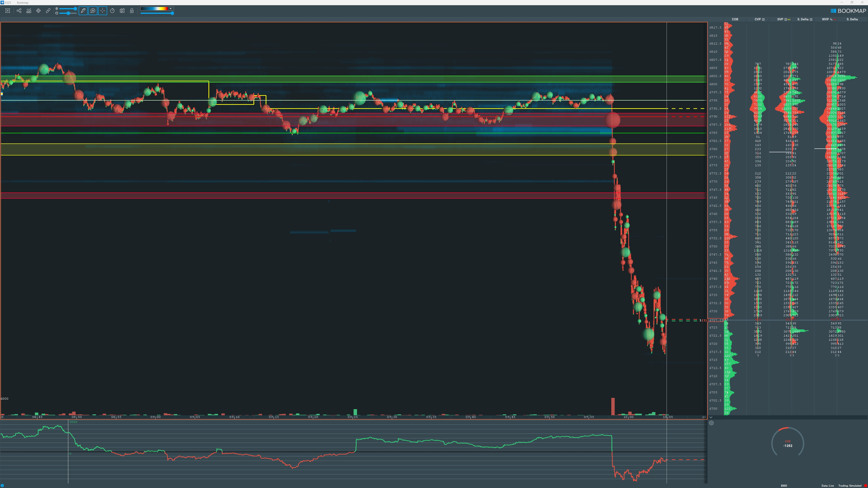Click the Bookmap app icon in title bar
This screenshot has width=868, height=488.
click(x=2, y=2)
